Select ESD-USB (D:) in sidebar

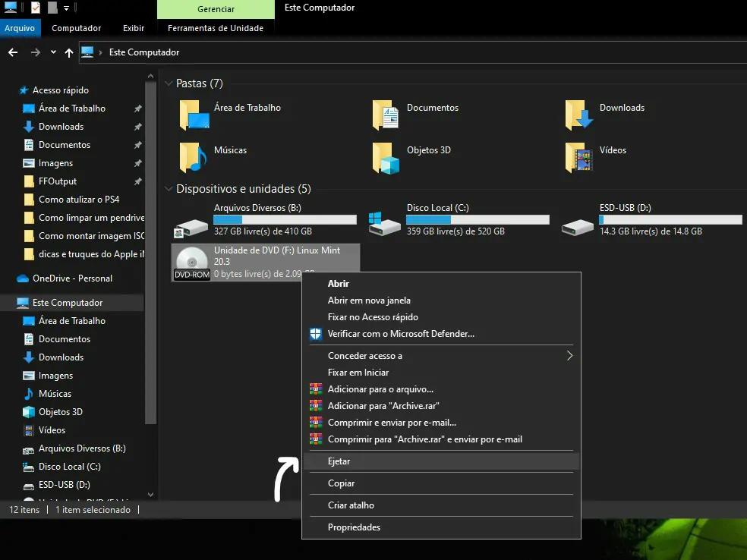(65, 485)
